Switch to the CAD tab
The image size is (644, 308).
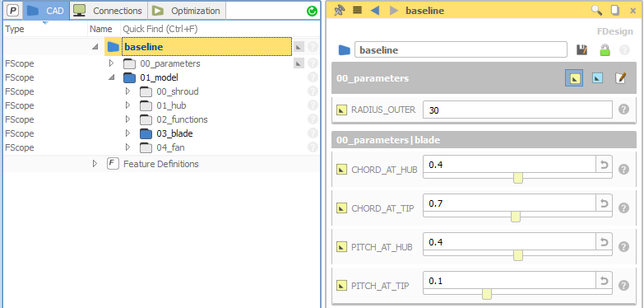[46, 11]
